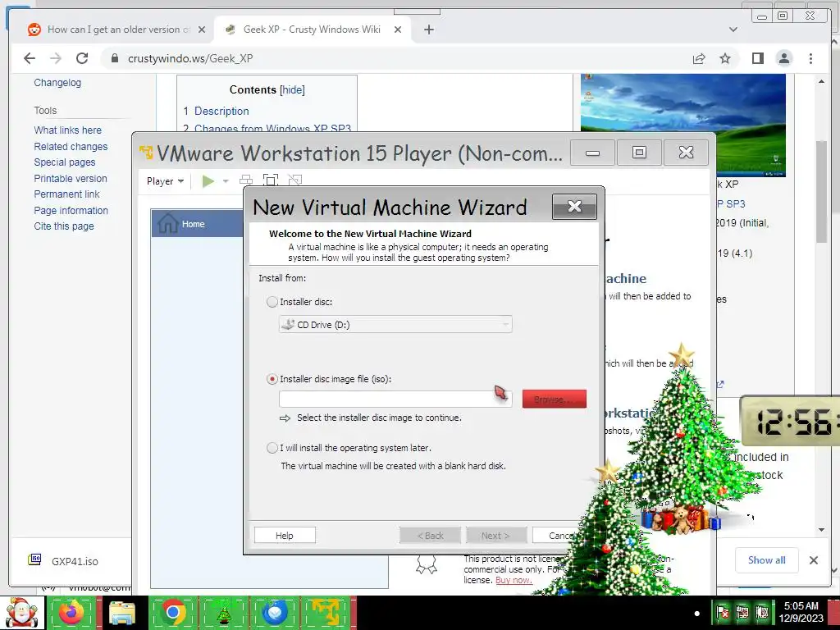Click the share page icon in Chrome
The image size is (840, 630).
click(699, 58)
